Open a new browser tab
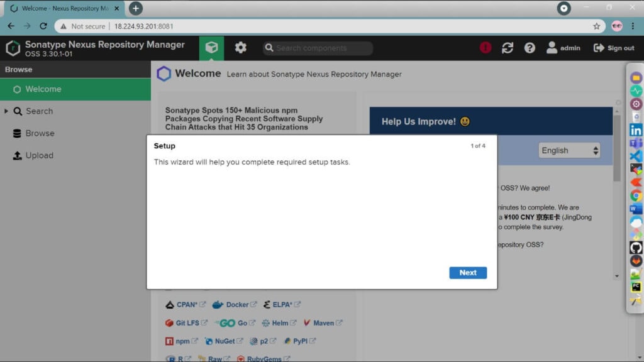This screenshot has height=362, width=644. pos(136,8)
